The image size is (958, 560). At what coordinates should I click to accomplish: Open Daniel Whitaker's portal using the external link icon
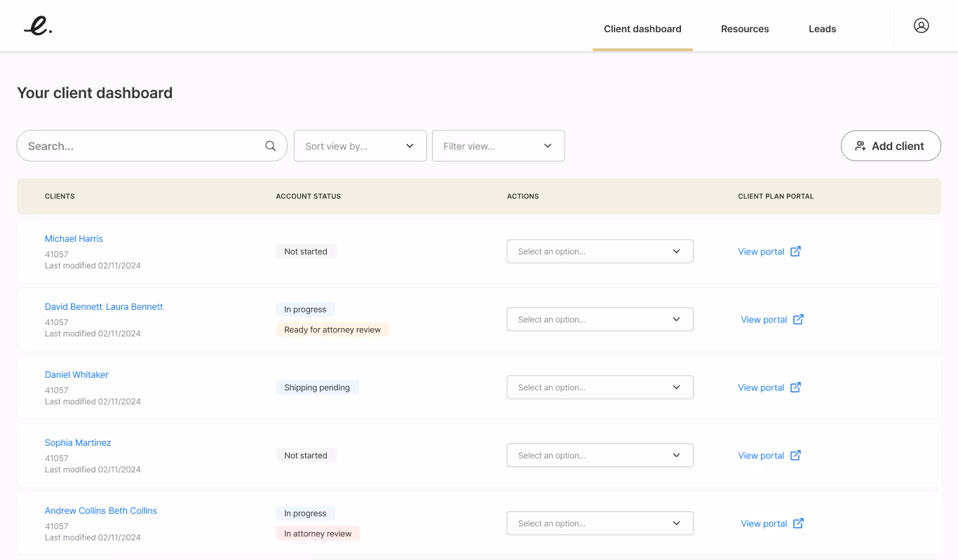[x=795, y=387]
